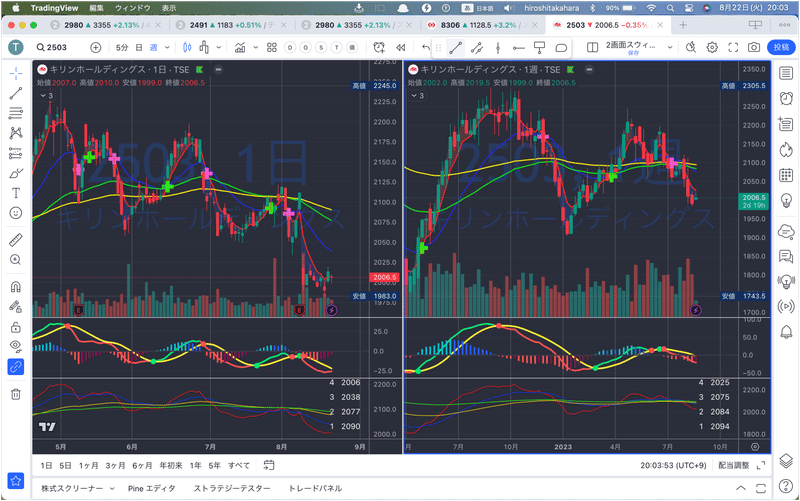Viewport: 800px width, 501px height.
Task: Open the quick search icon
Action: coord(691,47)
